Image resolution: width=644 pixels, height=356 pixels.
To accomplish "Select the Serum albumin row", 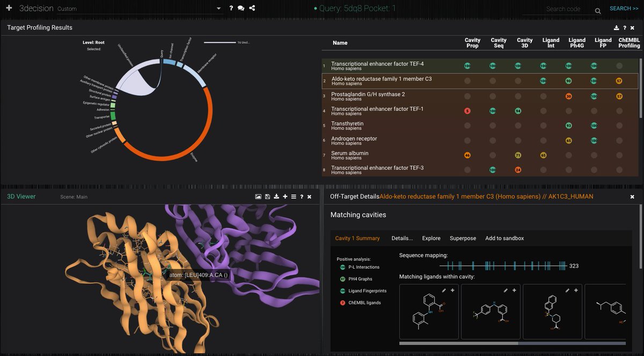I will pos(480,155).
